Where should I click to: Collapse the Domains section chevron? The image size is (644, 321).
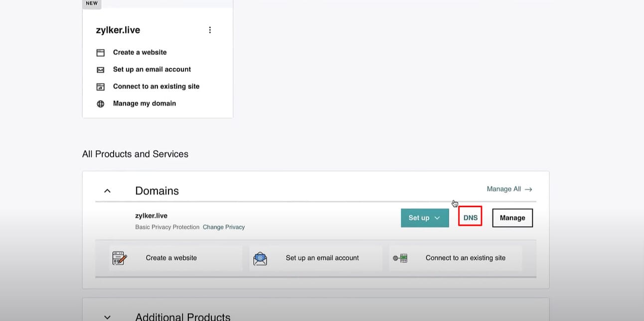[x=107, y=191]
